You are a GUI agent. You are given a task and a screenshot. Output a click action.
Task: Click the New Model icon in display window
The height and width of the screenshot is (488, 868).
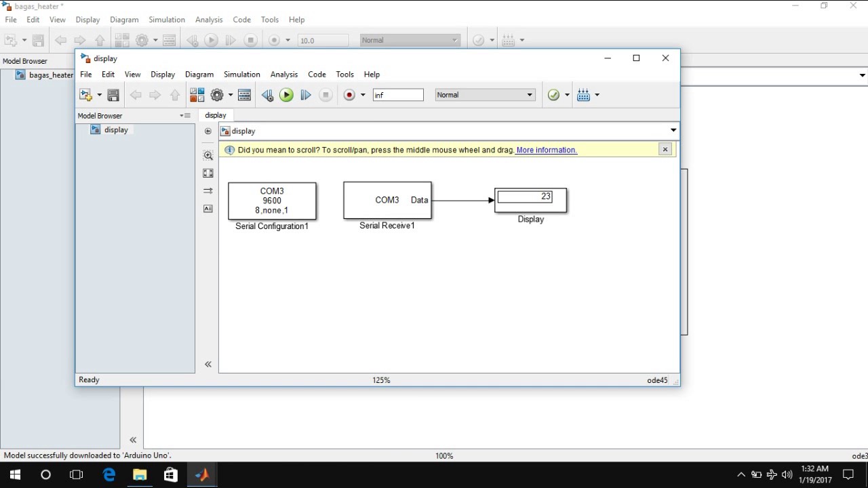click(86, 95)
